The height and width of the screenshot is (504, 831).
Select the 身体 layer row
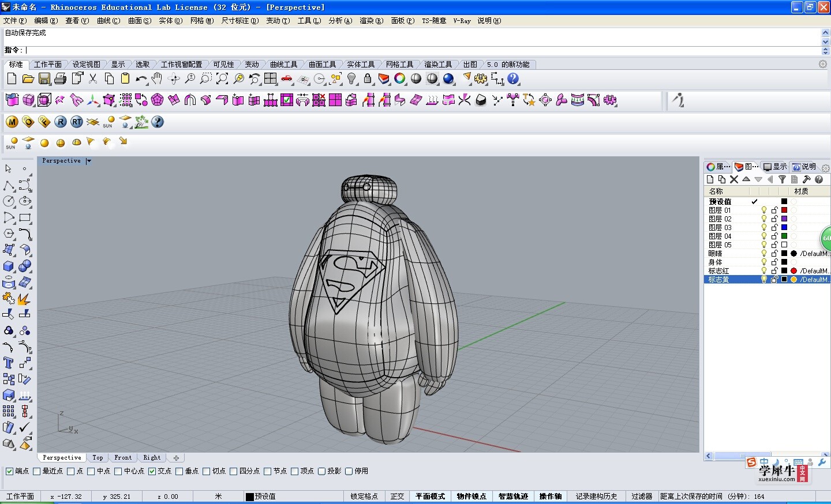click(767, 262)
